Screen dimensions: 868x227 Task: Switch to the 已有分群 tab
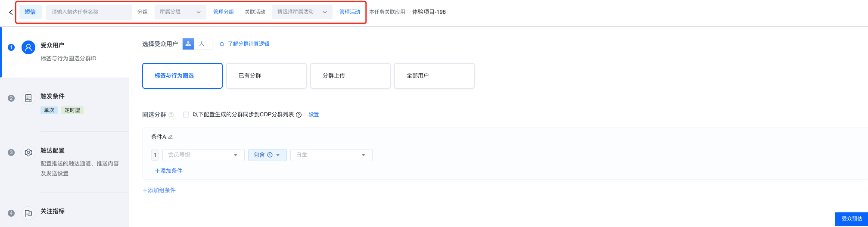[x=266, y=76]
